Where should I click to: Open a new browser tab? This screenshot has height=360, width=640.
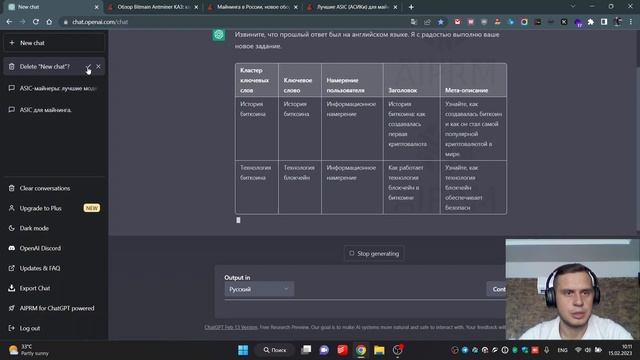(411, 7)
